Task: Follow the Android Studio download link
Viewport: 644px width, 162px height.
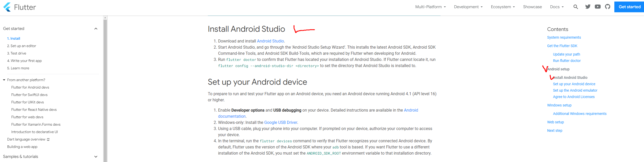Action: pos(270,41)
